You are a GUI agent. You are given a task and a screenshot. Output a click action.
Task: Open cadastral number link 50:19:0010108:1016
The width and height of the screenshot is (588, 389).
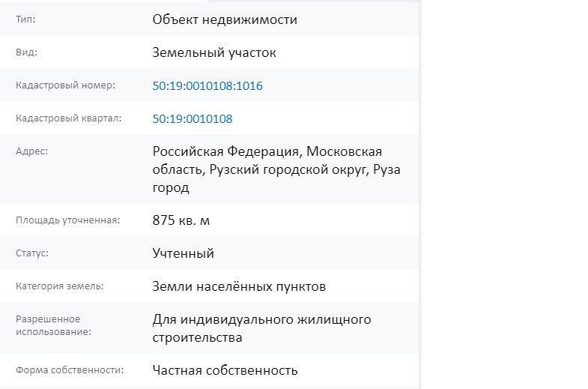coord(207,85)
